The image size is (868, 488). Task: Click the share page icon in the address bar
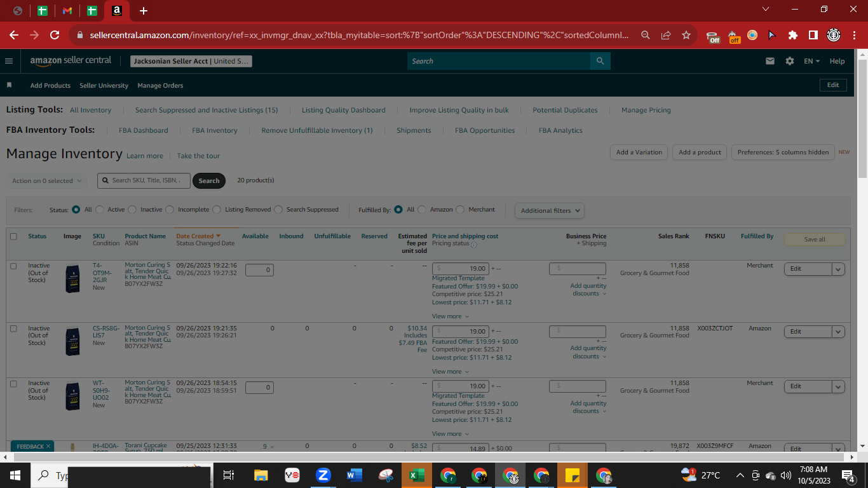coord(666,35)
